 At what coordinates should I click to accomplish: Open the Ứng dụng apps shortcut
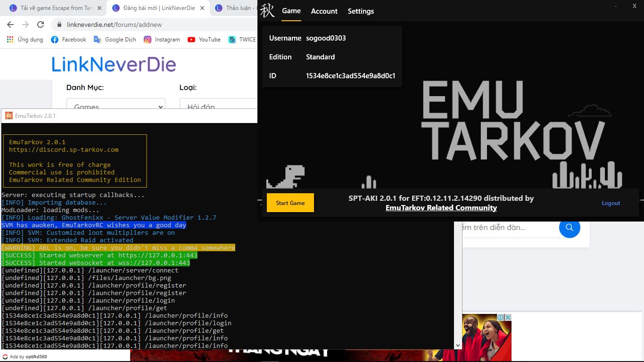click(x=25, y=40)
